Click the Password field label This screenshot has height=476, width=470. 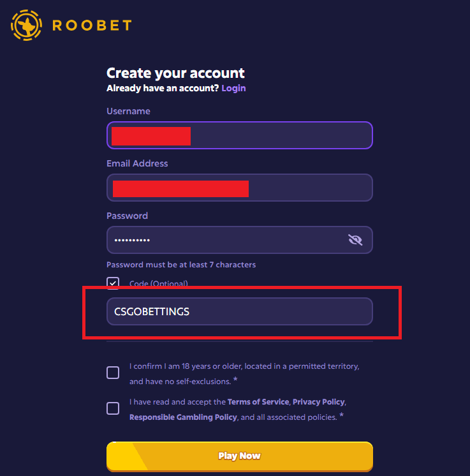click(127, 216)
